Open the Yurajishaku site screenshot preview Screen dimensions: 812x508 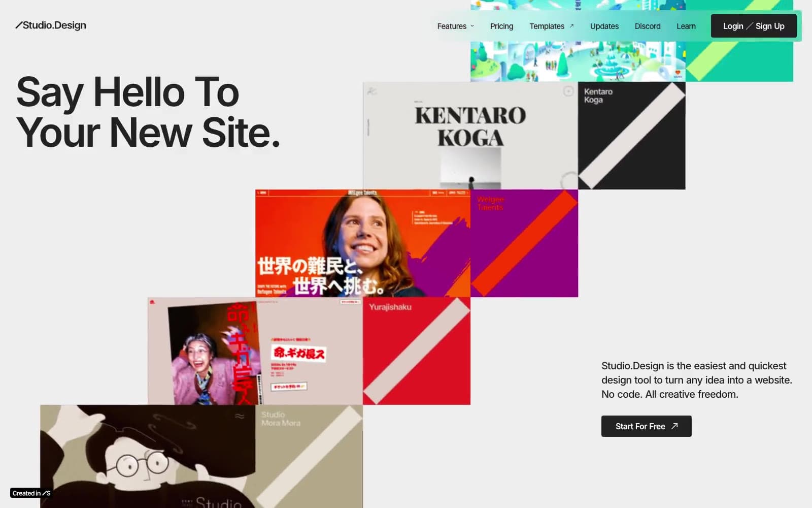(255, 351)
